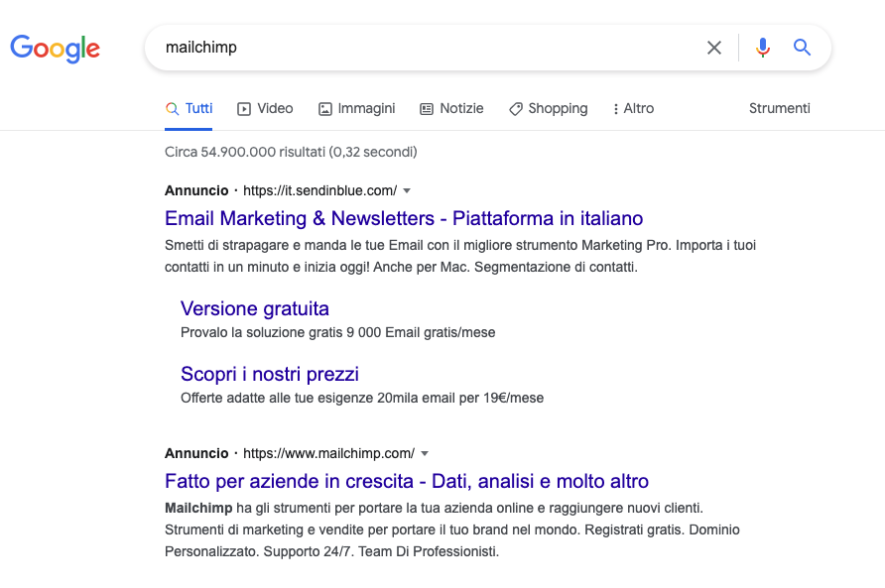Click the Mailchimp ha gli strumenti description

coord(452,529)
